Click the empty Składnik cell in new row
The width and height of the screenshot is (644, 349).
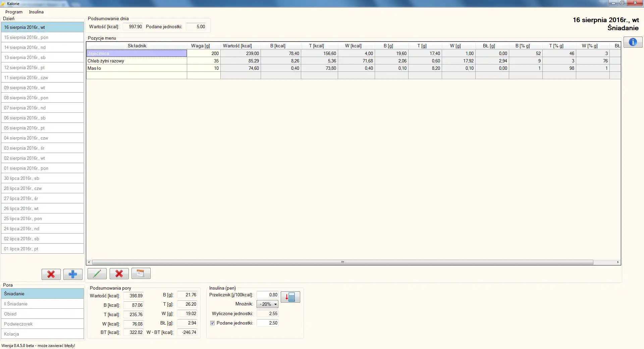click(137, 76)
